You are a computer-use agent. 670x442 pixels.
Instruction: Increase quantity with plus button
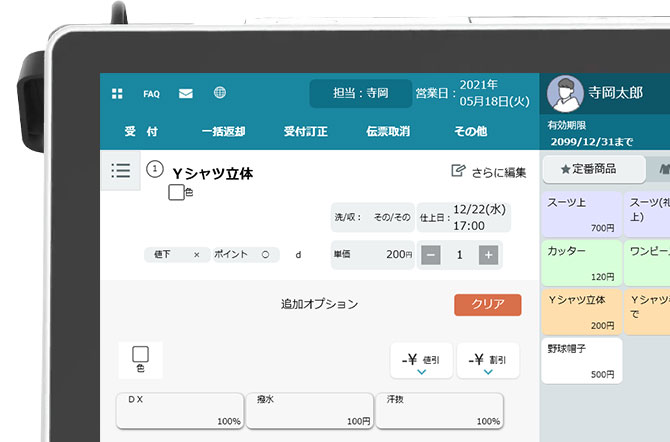(488, 255)
